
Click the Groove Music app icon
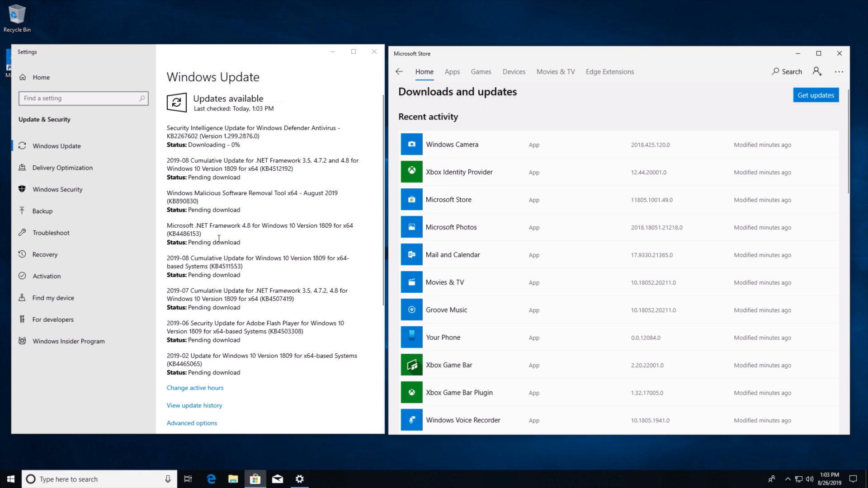[x=411, y=310]
